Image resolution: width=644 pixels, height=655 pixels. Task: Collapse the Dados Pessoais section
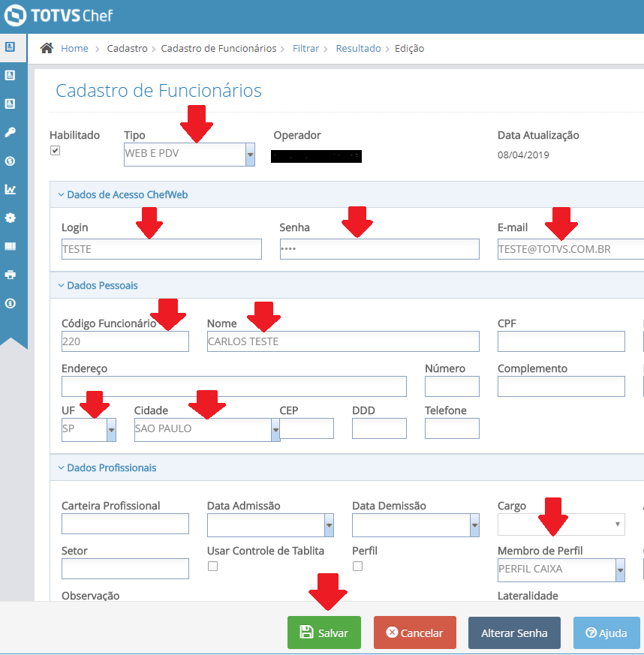pos(98,285)
